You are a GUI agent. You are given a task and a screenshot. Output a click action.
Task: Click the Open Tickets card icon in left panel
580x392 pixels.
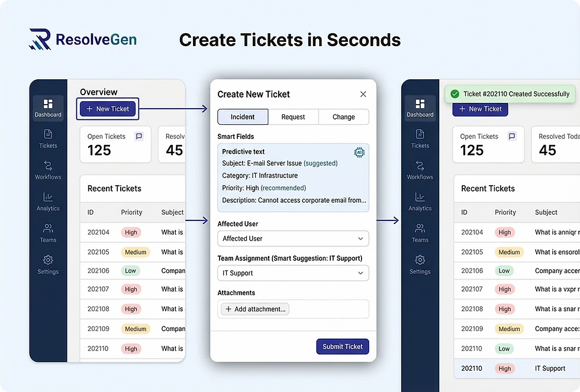click(138, 137)
